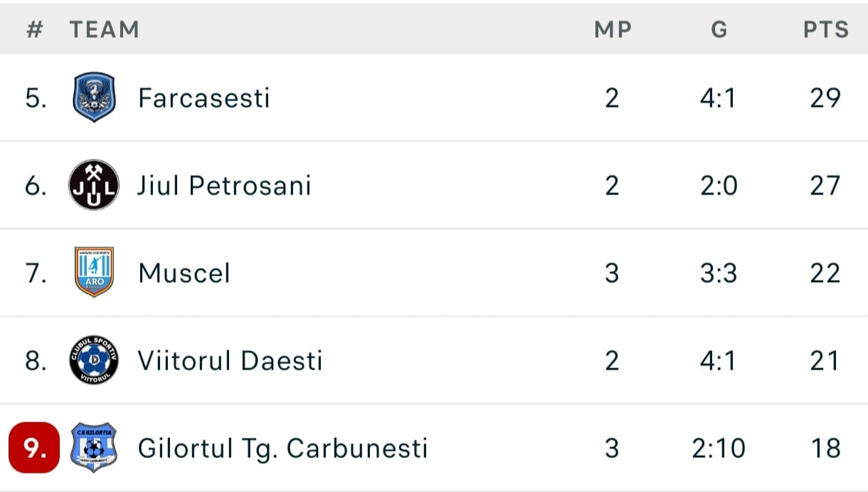Open the Farcasesti club crest icon
The height and width of the screenshot is (492, 868).
[x=94, y=98]
